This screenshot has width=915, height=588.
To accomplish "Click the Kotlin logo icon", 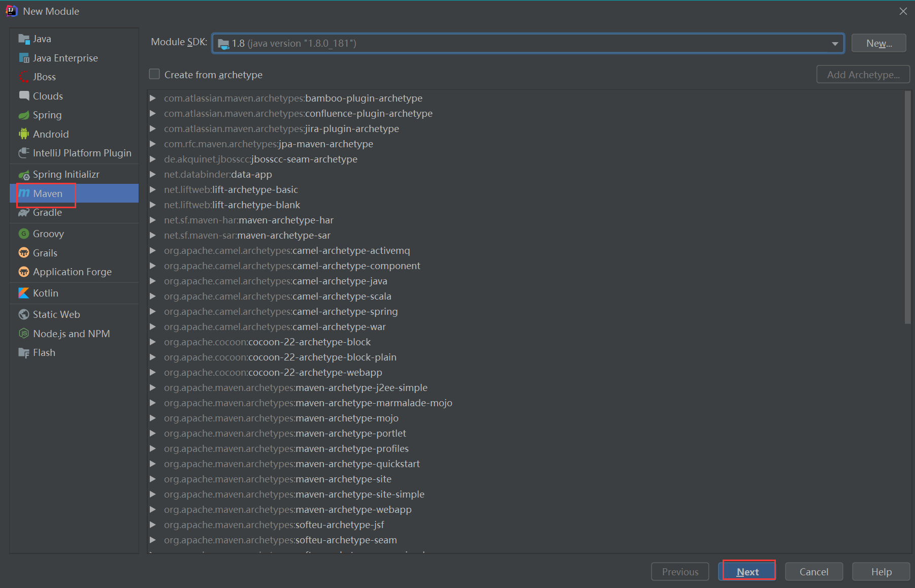I will 24,293.
